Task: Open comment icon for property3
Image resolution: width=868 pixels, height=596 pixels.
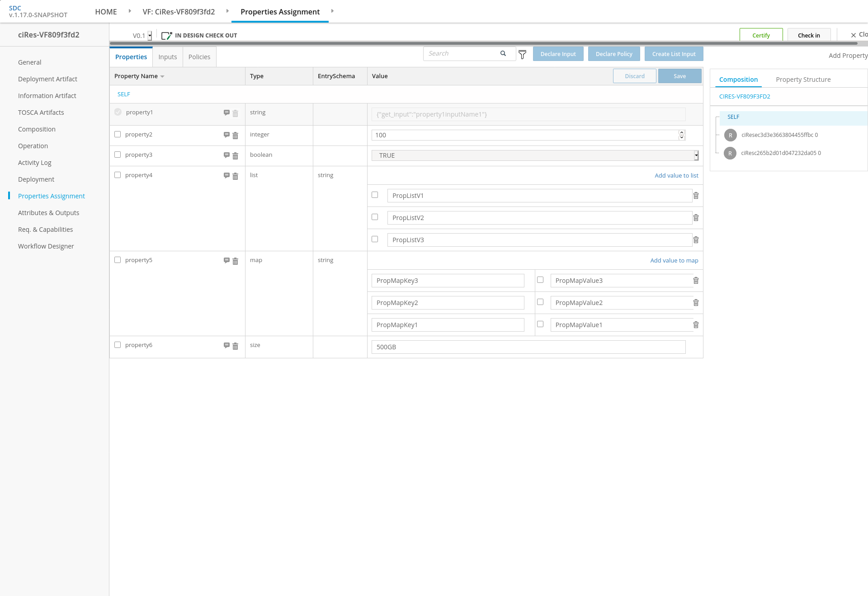Action: pos(226,155)
